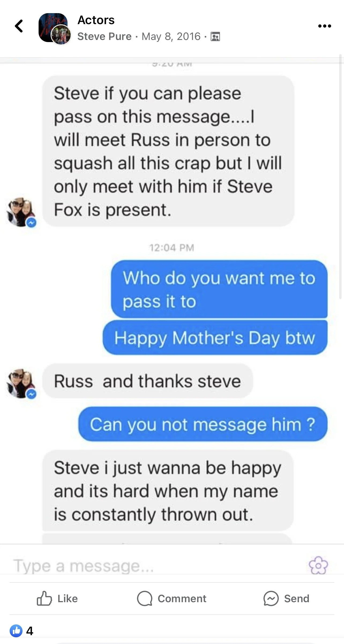Tap the thumbs-up Like icon
The image size is (344, 644).
(44, 598)
